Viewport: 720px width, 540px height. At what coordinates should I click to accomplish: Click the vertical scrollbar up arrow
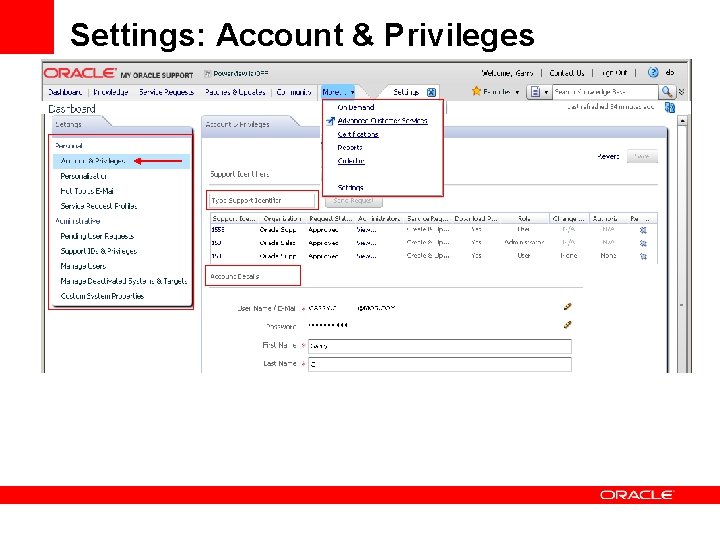(682, 121)
